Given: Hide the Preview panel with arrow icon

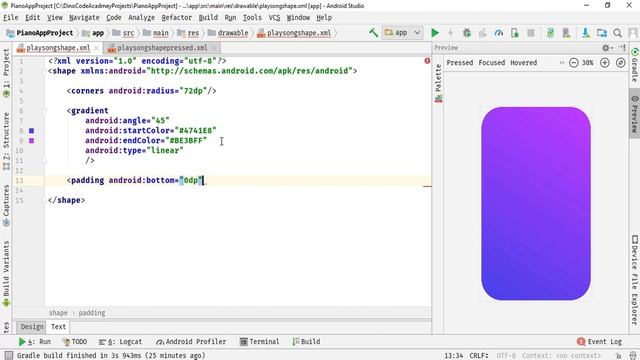Looking at the screenshot, I should [622, 48].
